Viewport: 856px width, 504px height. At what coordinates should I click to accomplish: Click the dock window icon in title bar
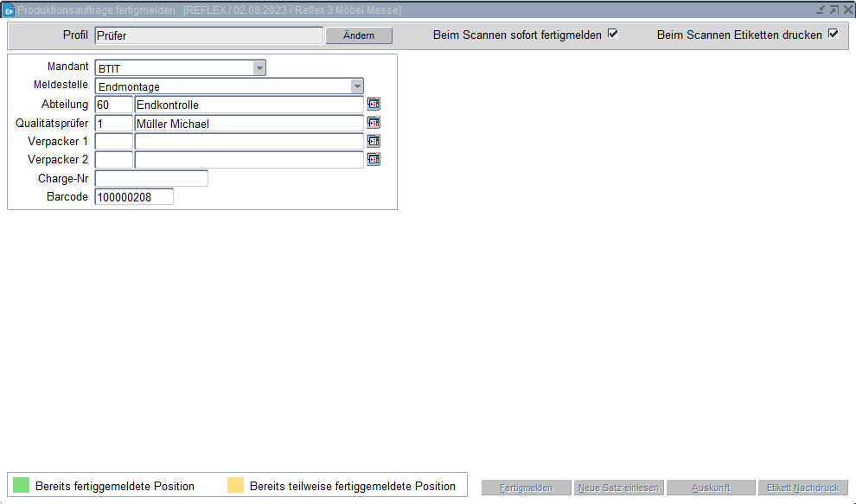pyautogui.click(x=820, y=10)
